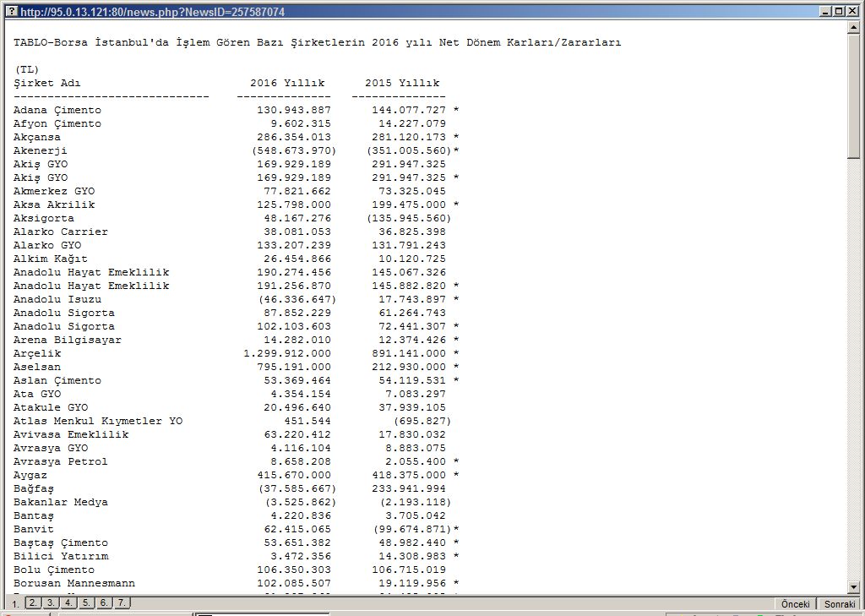Click the "Aksa Akrilik" company name

click(x=54, y=204)
